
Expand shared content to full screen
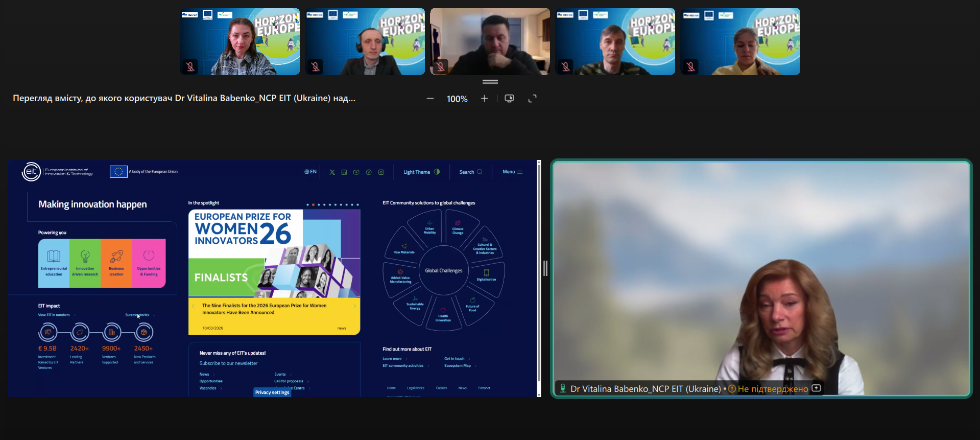pos(532,99)
